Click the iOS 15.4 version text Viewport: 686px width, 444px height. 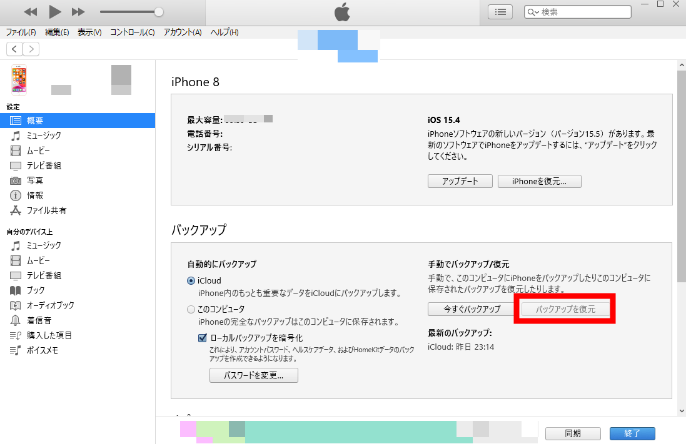tap(444, 120)
